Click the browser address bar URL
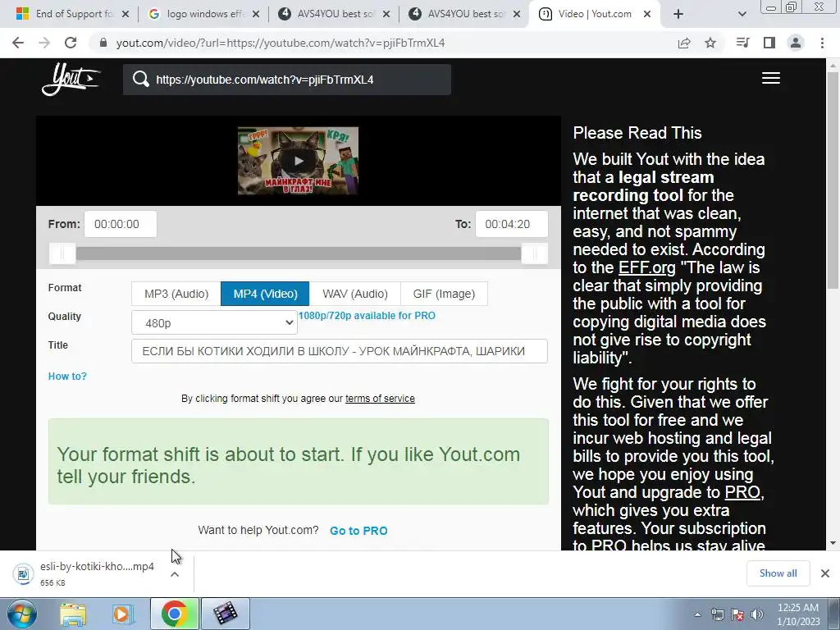The image size is (840, 630). coord(281,43)
